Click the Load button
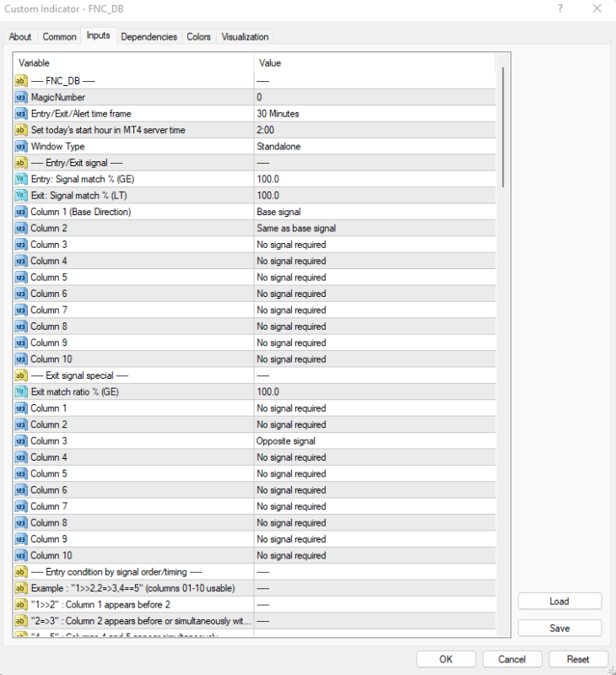 click(x=559, y=602)
